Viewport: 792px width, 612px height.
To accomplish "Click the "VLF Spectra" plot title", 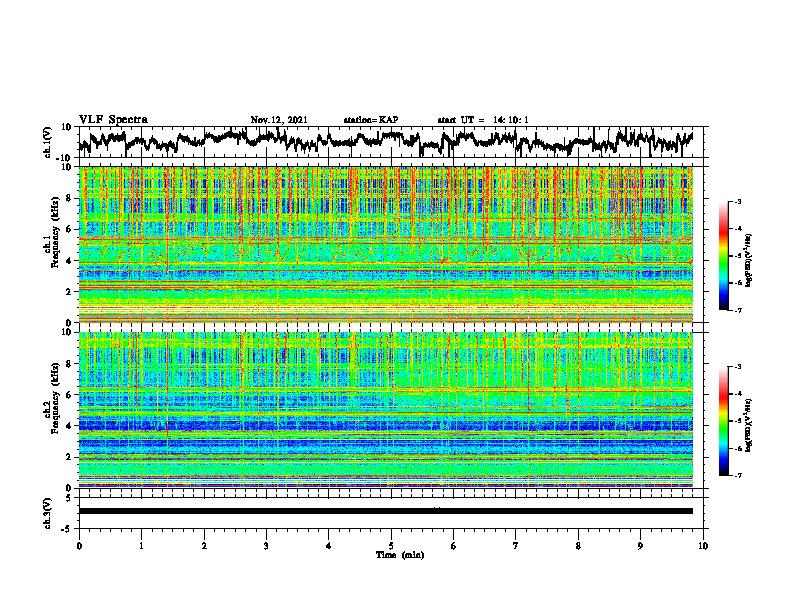I will 113,120.
